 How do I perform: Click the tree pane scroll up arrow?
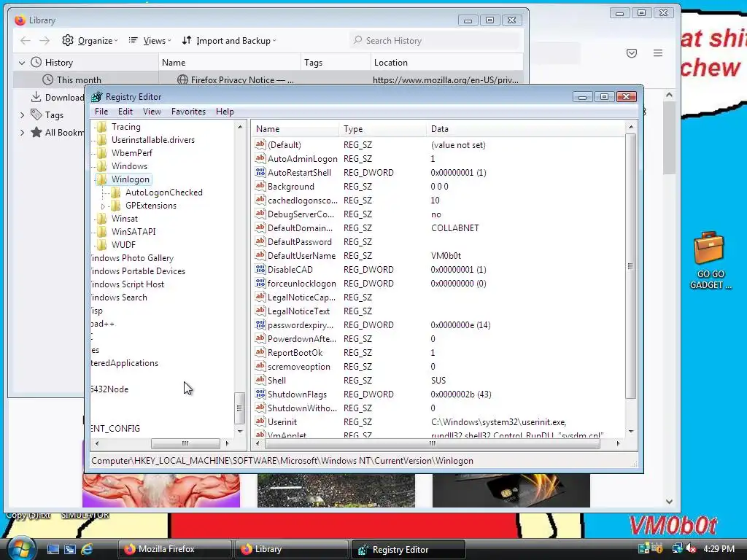point(239,127)
